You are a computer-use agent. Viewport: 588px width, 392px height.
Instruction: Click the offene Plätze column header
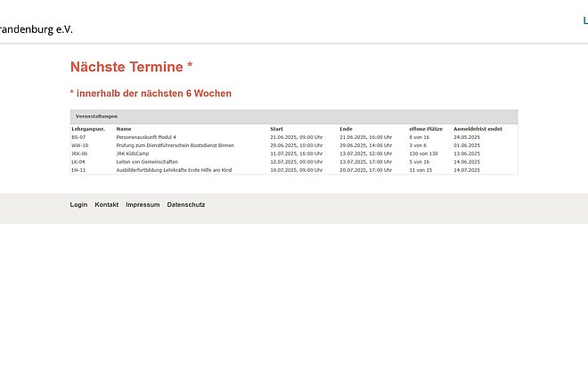coord(425,129)
